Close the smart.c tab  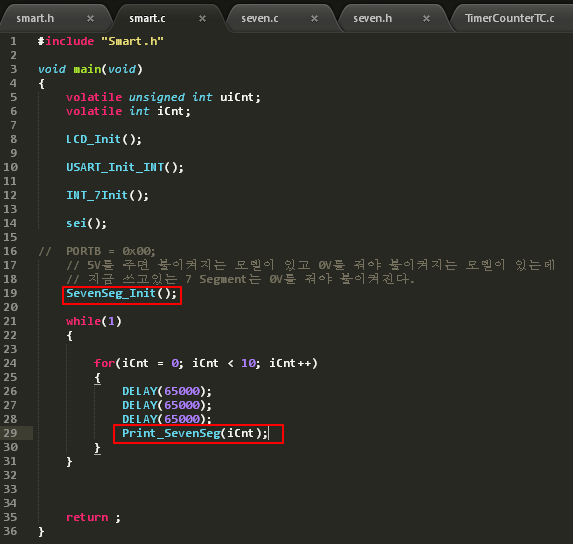[202, 18]
